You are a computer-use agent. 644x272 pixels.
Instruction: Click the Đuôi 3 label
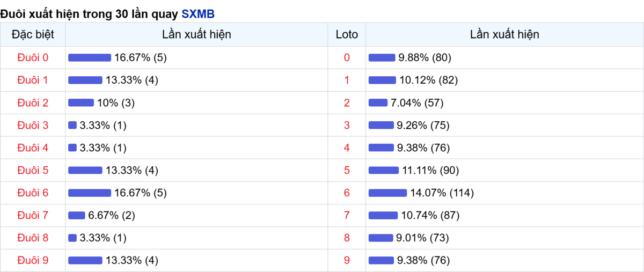[x=33, y=125]
